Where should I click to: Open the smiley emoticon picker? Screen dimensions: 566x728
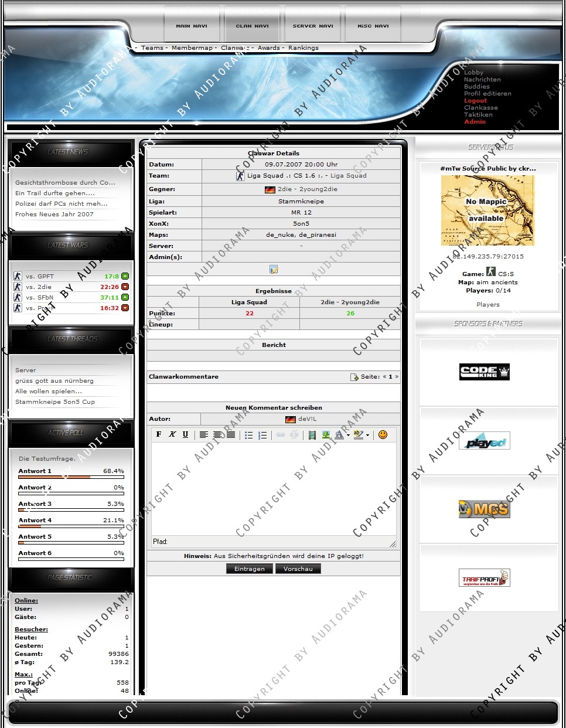coord(383,434)
